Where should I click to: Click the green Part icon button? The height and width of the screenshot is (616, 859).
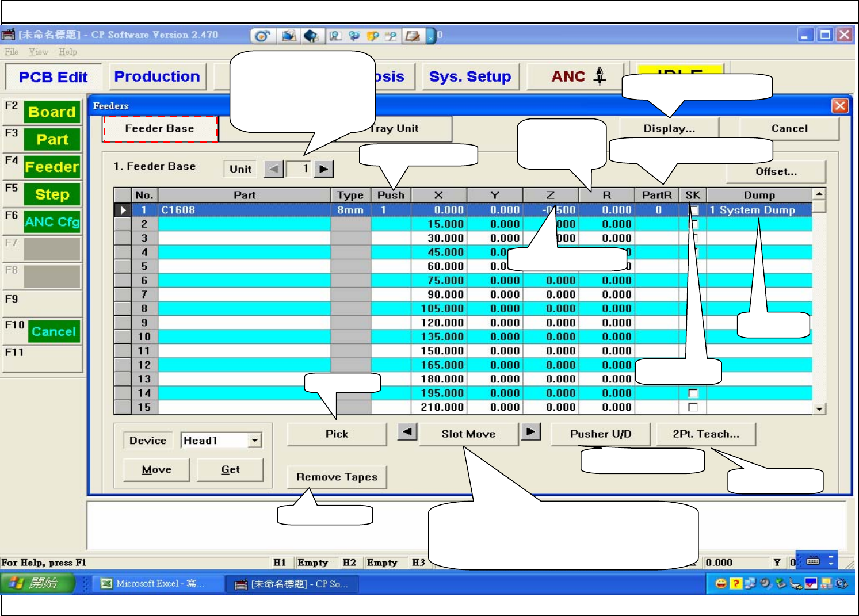[52, 140]
